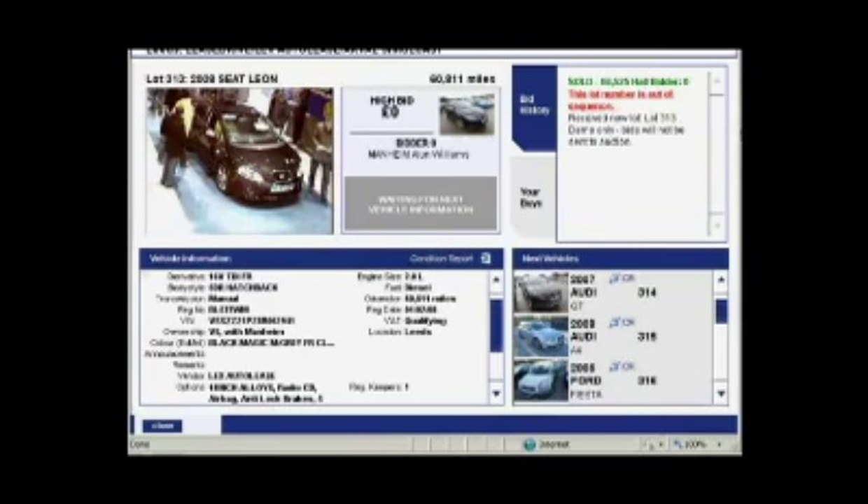The image size is (868, 504).
Task: Click the Lot 313: 2008 SEAT LEON heading
Action: 212,79
